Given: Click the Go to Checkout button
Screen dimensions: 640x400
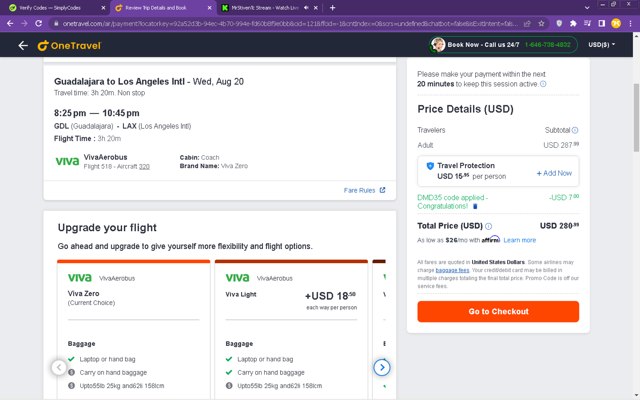Looking at the screenshot, I should point(498,311).
